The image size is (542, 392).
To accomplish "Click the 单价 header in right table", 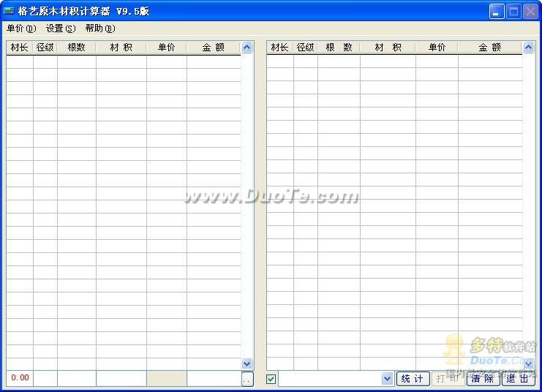I will (x=437, y=48).
